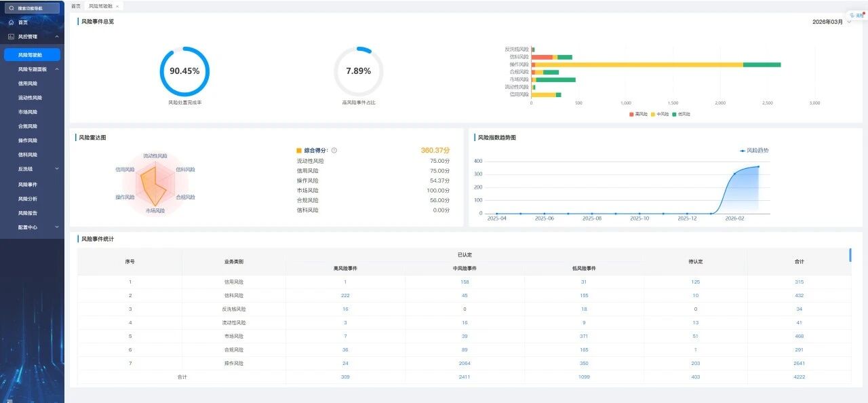The height and width of the screenshot is (403, 868).
Task: Toggle the 风险趋势 legend on trend chart
Action: (x=754, y=150)
